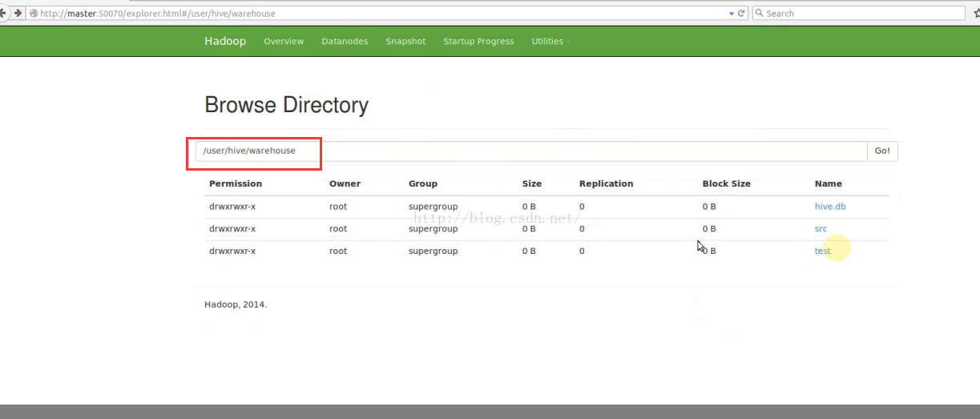Select owner root in test row
The width and height of the screenshot is (980, 419).
[x=338, y=251]
